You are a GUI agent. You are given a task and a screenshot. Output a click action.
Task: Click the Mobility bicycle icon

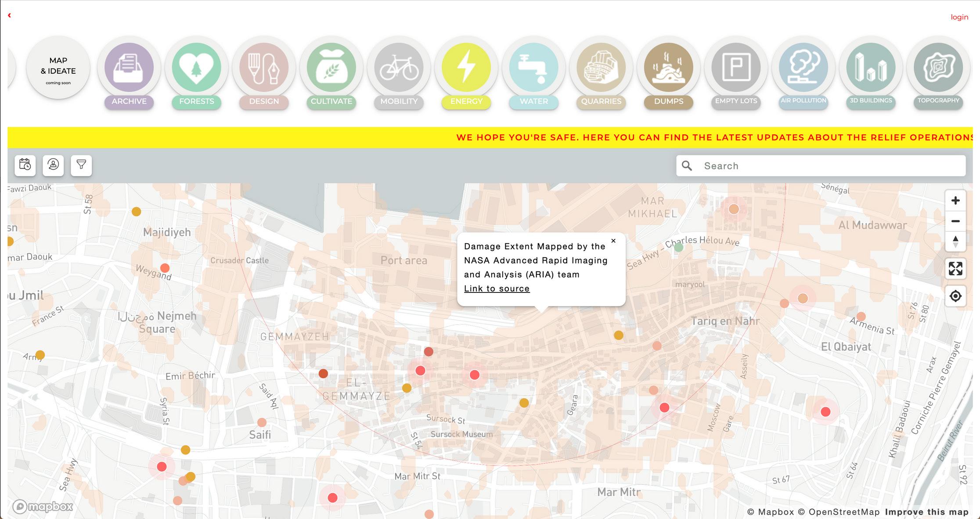[399, 68]
